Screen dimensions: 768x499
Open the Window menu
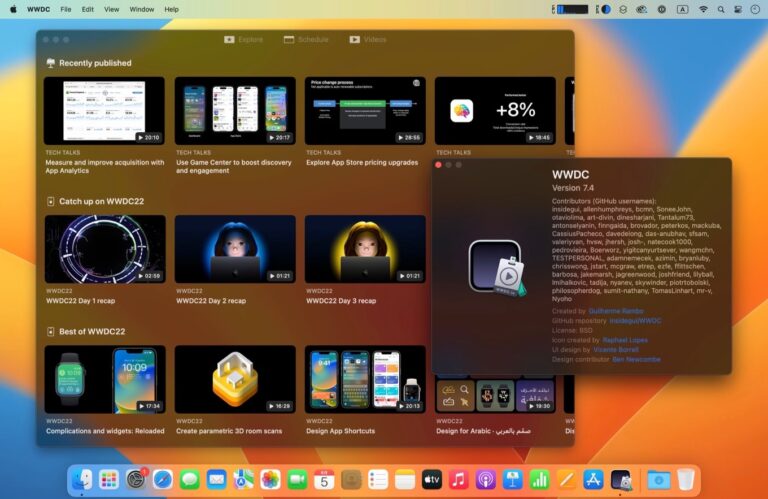click(142, 9)
